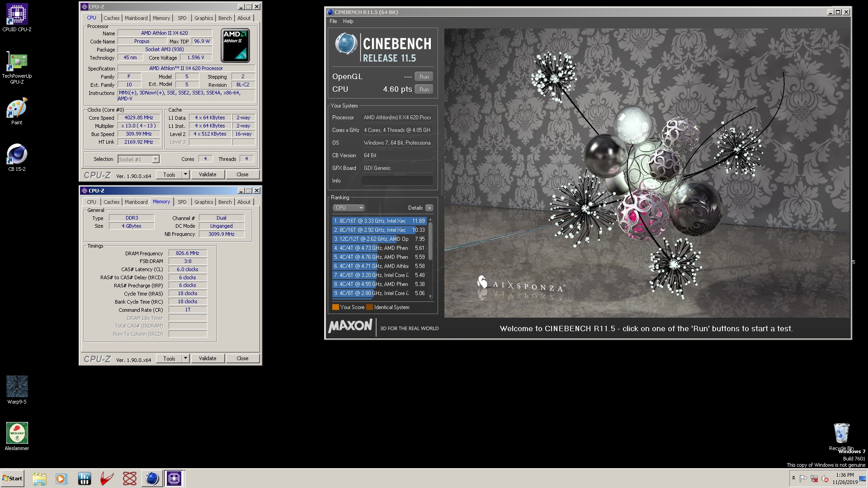
Task: Open the Graphics tab in upper CPU-Z window
Action: [204, 18]
